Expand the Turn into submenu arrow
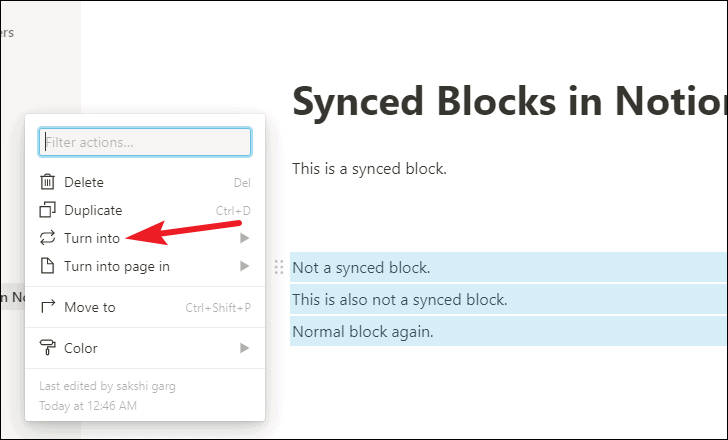Viewport: 728px width, 440px height. pyautogui.click(x=244, y=238)
